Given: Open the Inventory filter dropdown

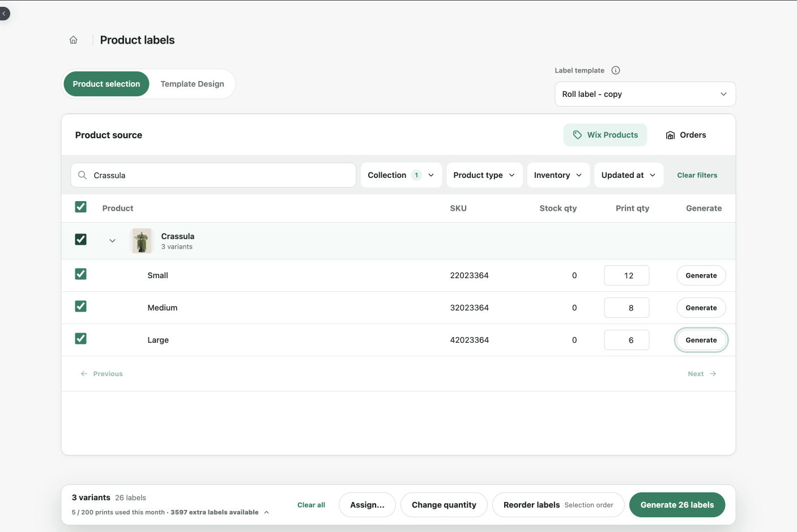Looking at the screenshot, I should point(558,175).
